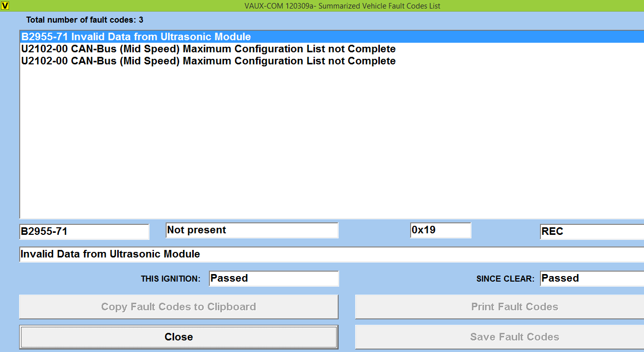644x352 pixels.
Task: Click the SINCE CLEAR Passed field
Action: [591, 279]
